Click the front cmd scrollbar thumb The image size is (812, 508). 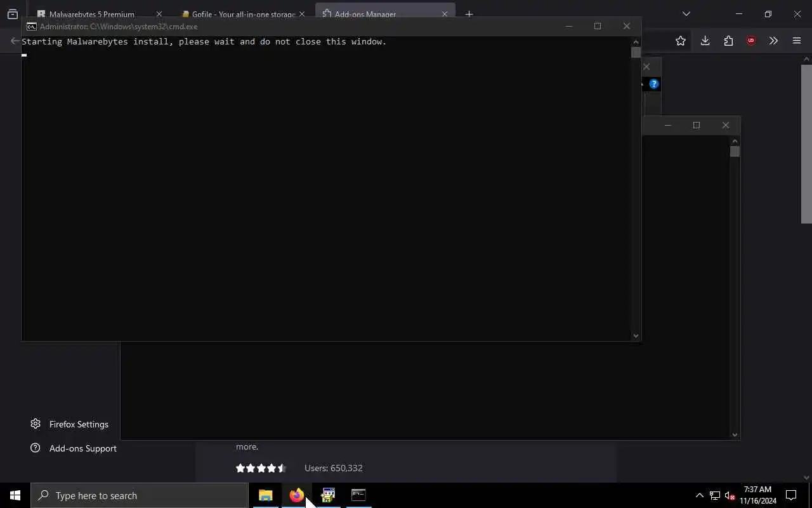(x=636, y=52)
